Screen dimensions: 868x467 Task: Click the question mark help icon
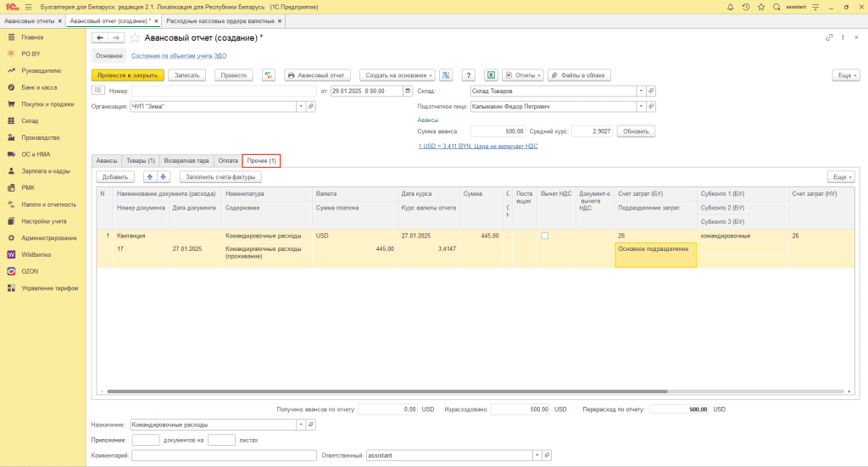coord(468,75)
